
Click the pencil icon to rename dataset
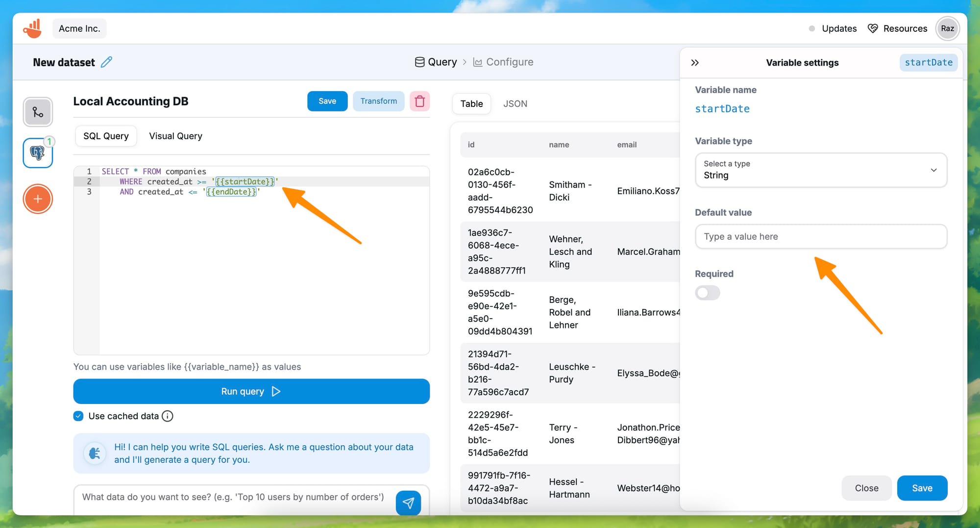coord(106,62)
